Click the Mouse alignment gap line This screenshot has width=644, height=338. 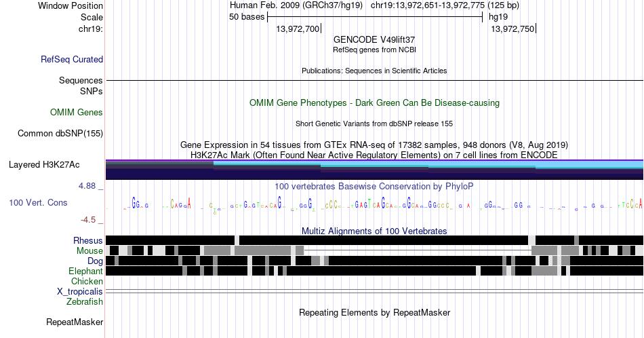pos(418,250)
